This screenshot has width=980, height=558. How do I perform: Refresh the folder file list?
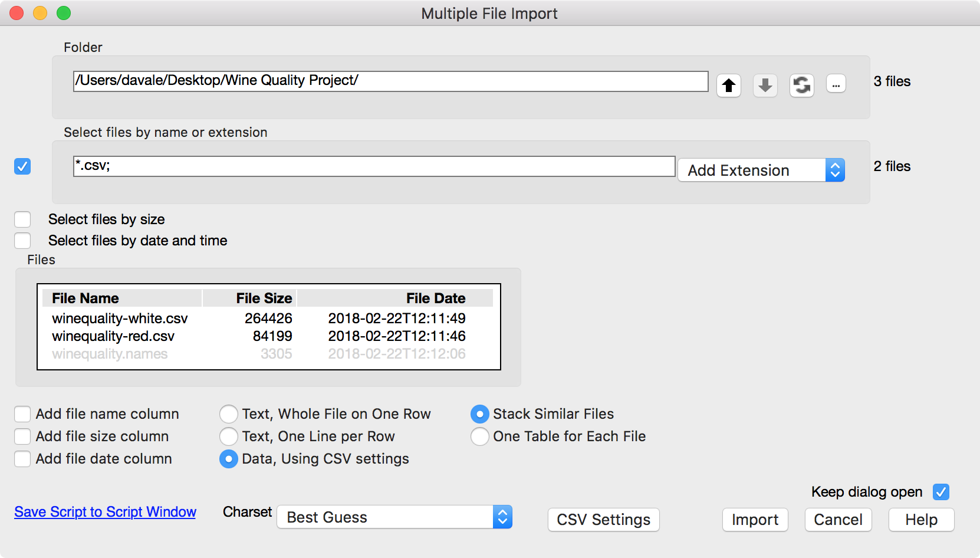click(801, 85)
